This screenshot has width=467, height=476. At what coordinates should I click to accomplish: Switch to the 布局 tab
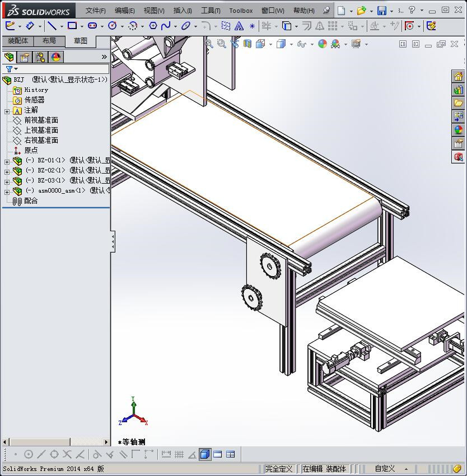pos(49,41)
